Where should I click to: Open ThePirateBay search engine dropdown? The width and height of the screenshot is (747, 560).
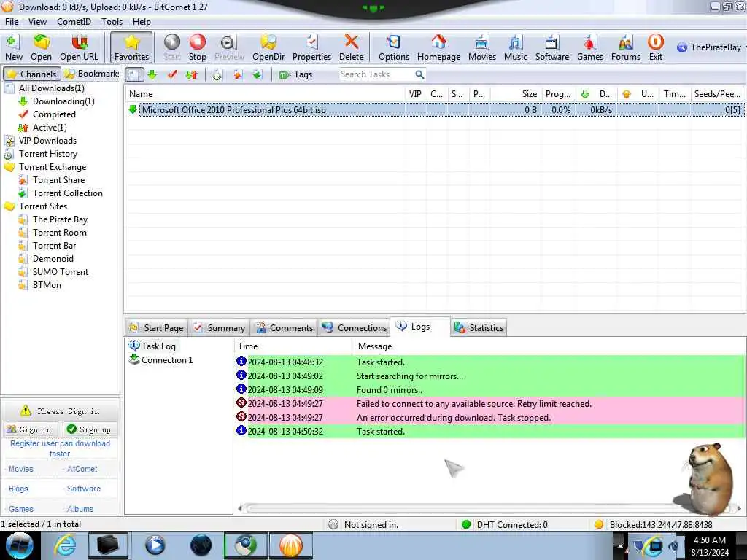(x=712, y=47)
